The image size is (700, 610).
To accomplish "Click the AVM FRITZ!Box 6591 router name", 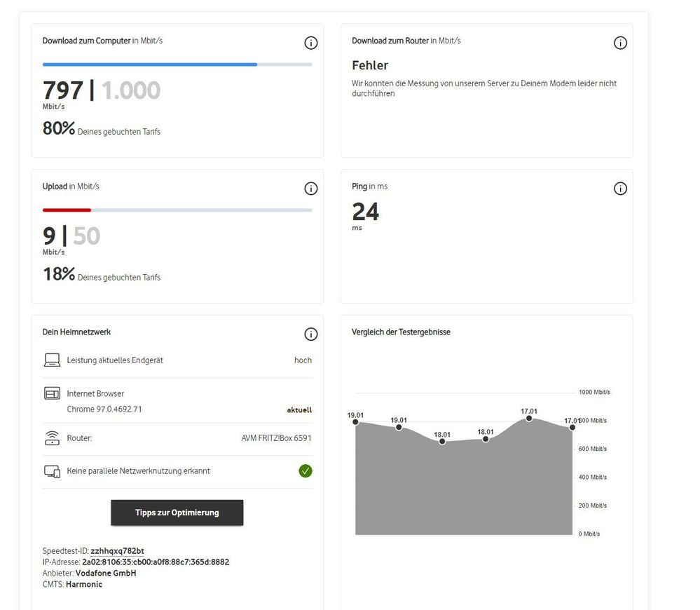I will [x=276, y=438].
